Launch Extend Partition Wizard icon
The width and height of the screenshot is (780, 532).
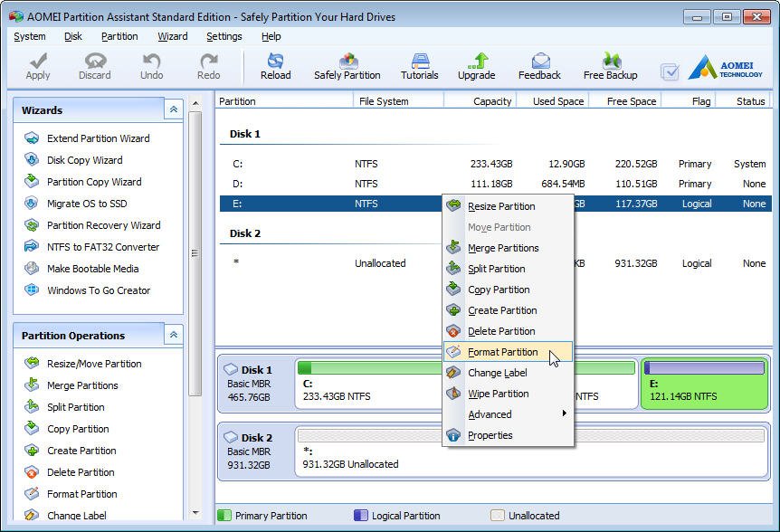[32, 138]
